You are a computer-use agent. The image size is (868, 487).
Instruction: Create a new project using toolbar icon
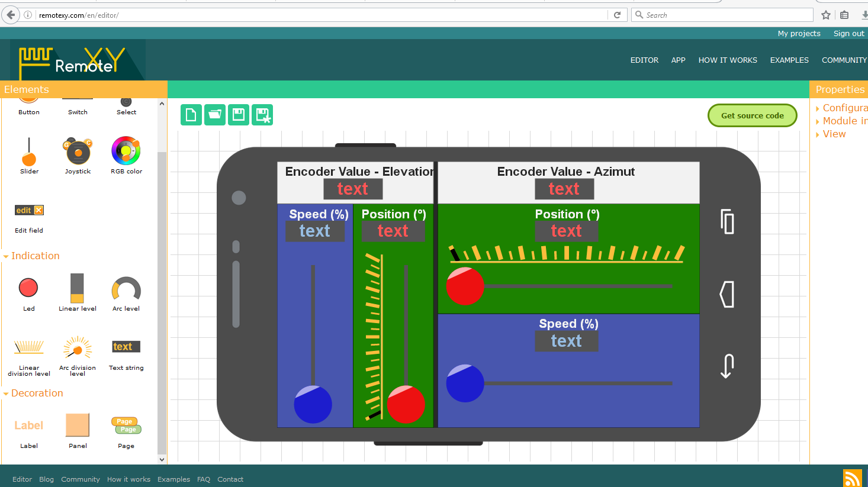point(191,115)
